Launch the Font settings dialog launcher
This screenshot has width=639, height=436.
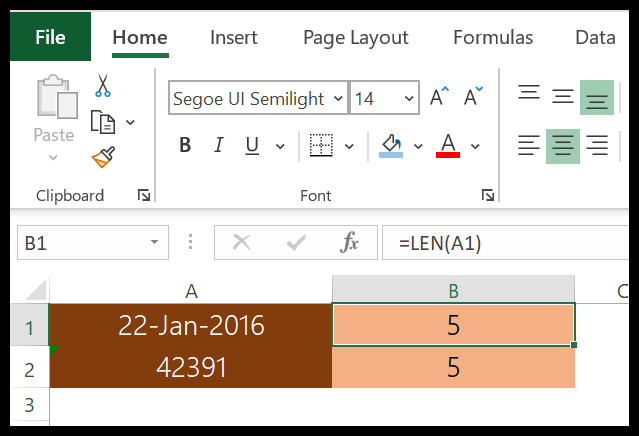tap(488, 196)
